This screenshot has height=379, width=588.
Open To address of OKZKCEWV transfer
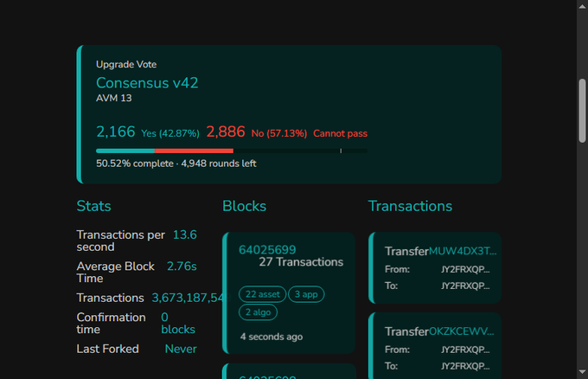465,366
